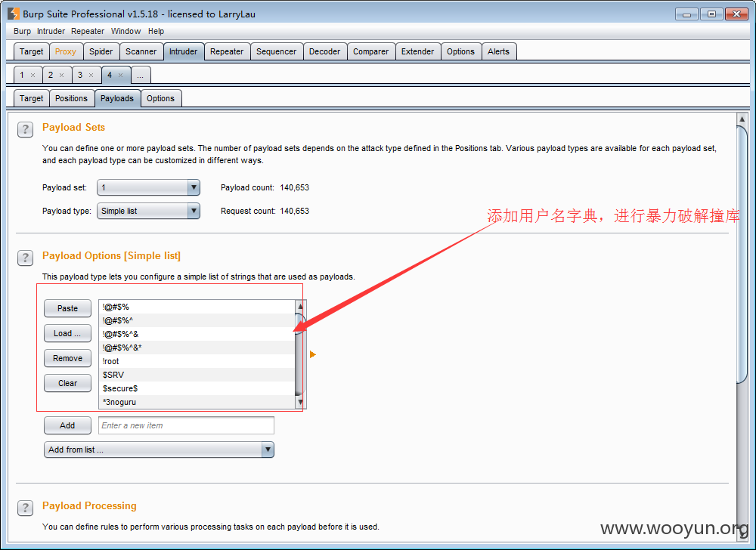Open the Payloads sub-tab
The image size is (756, 550).
click(x=117, y=98)
